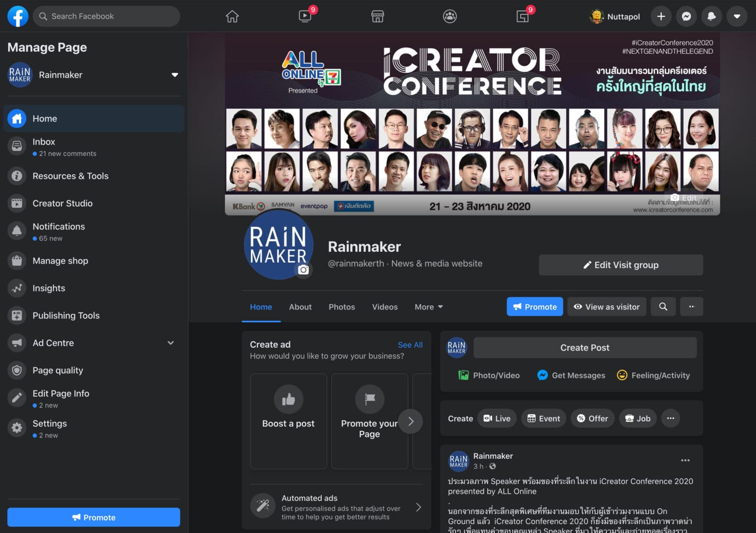This screenshot has width=756, height=533.
Task: Open the Messenger icon in top bar
Action: [x=686, y=17]
